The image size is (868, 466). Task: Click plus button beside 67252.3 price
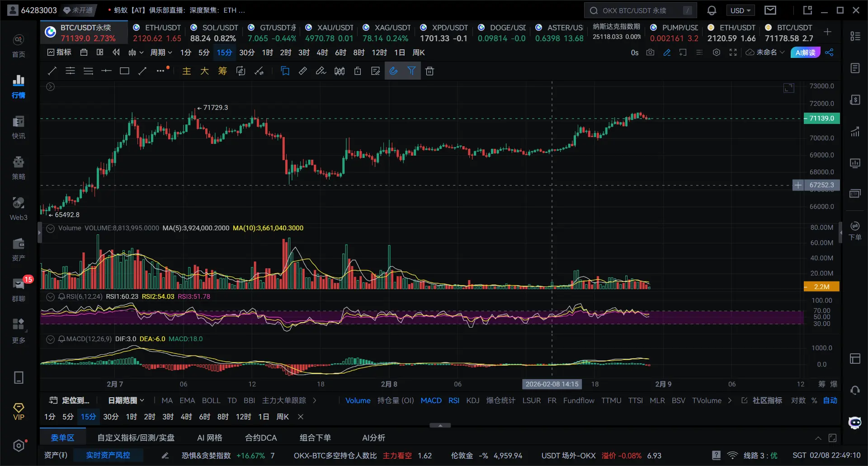click(798, 185)
